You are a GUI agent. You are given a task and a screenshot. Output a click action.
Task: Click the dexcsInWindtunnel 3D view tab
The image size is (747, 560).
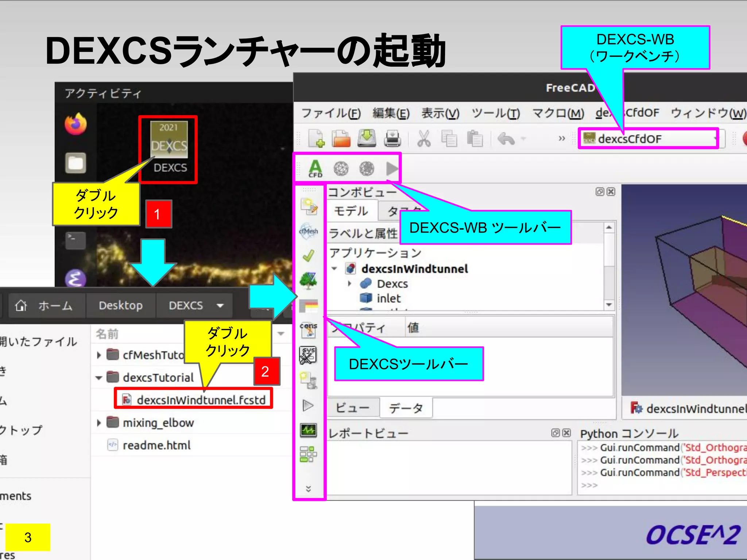pyautogui.click(x=688, y=408)
